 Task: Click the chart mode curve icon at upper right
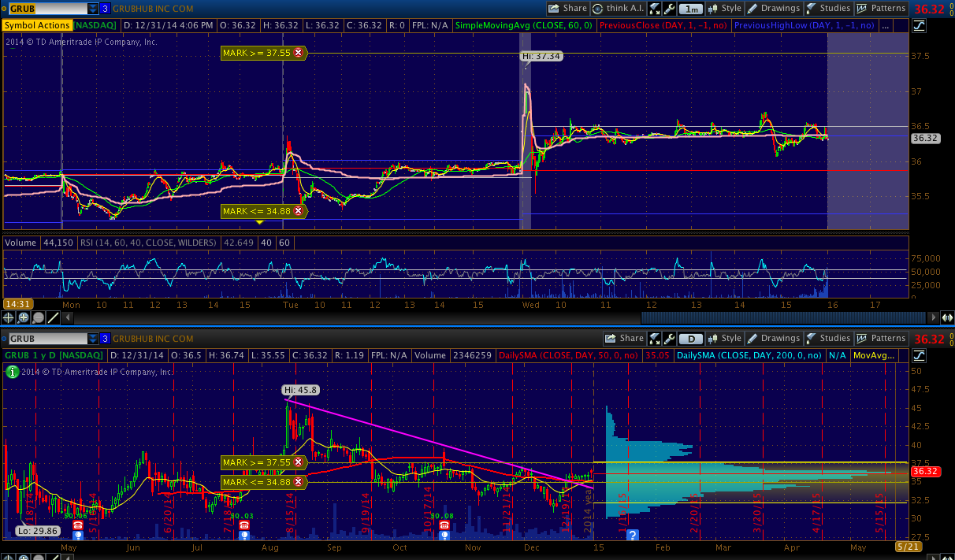click(x=919, y=26)
